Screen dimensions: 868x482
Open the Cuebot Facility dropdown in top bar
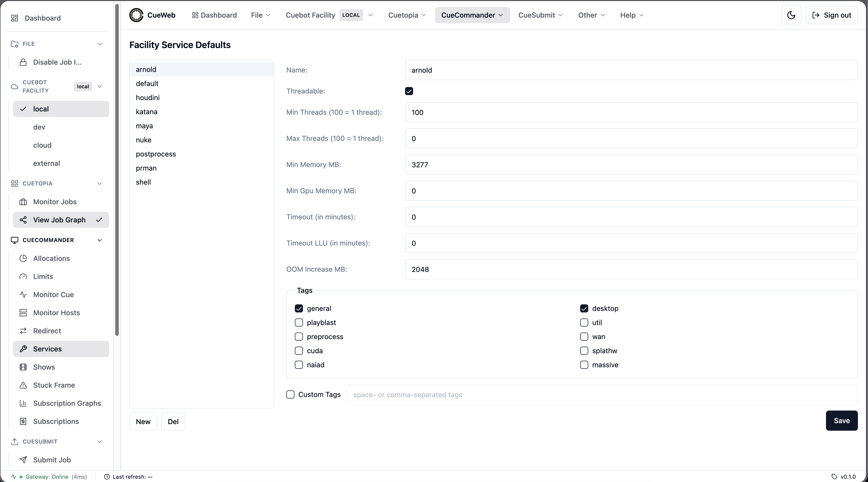tap(329, 15)
